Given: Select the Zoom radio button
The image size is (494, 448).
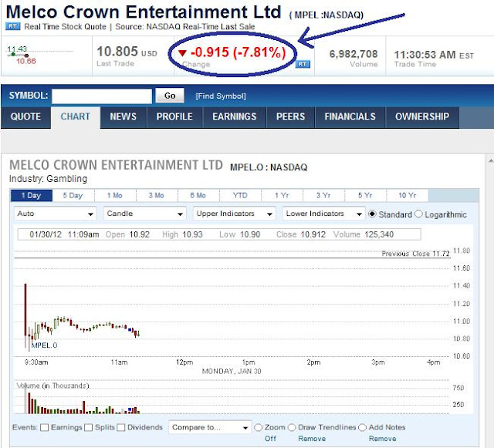Looking at the screenshot, I should 259,427.
